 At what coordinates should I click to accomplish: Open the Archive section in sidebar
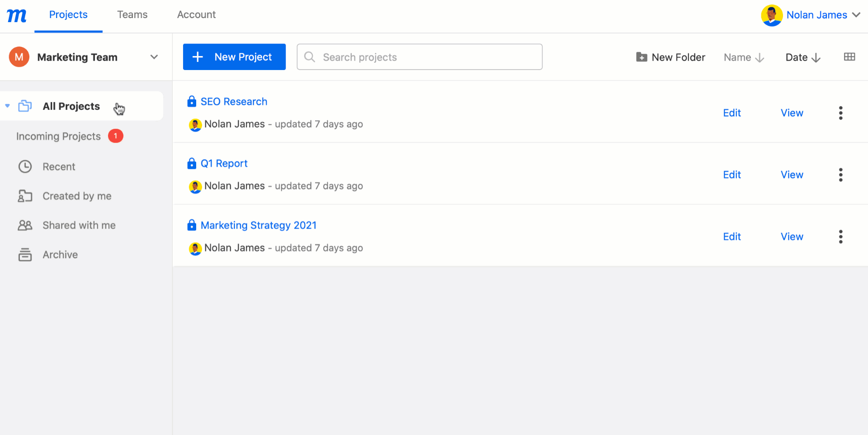[x=60, y=255]
